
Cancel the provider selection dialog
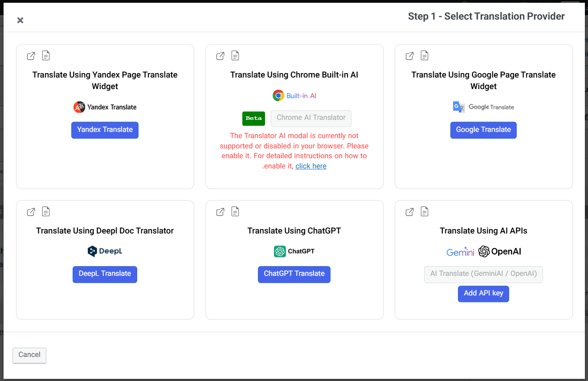point(29,355)
